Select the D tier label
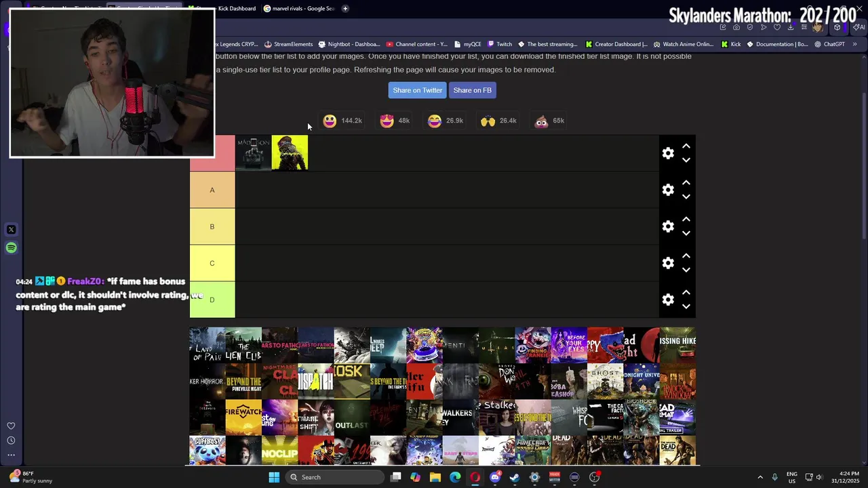The image size is (868, 488). (x=212, y=300)
